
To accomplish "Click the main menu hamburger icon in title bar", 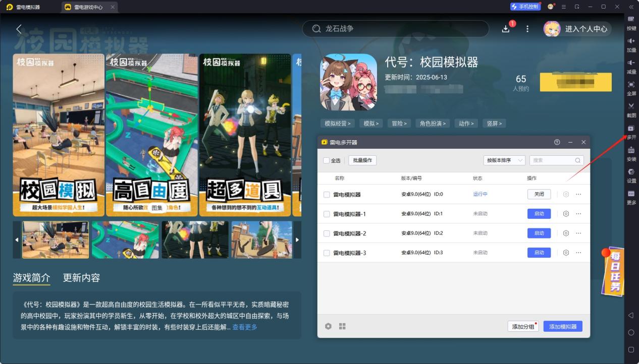I will (x=564, y=7).
